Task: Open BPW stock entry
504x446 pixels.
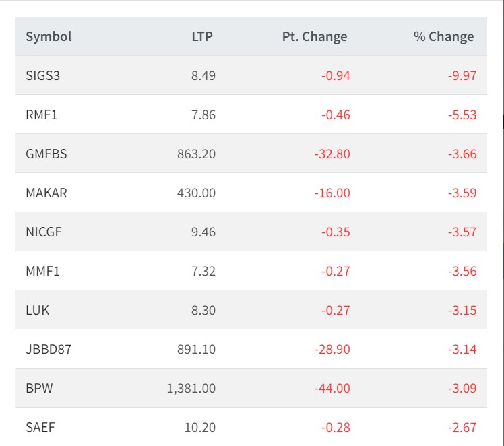Action: tap(38, 388)
